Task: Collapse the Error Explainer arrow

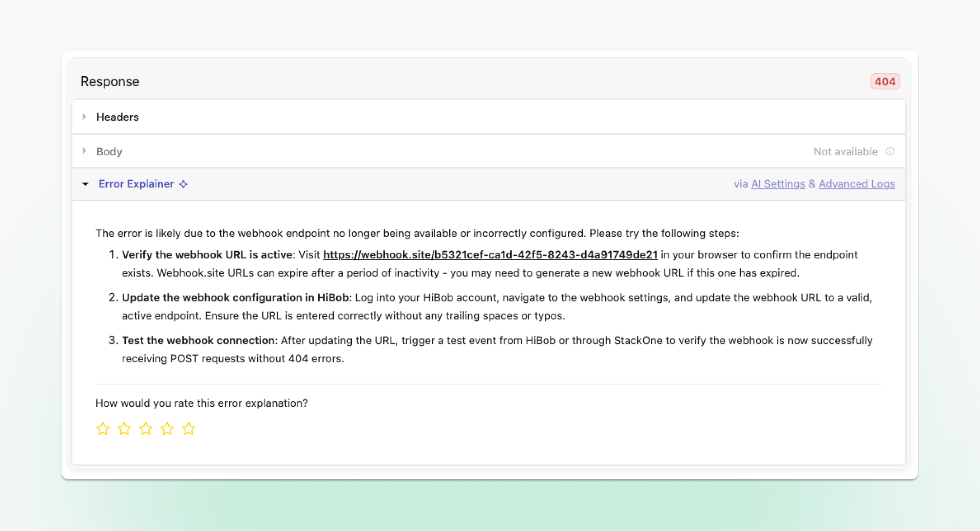Action: click(x=86, y=184)
